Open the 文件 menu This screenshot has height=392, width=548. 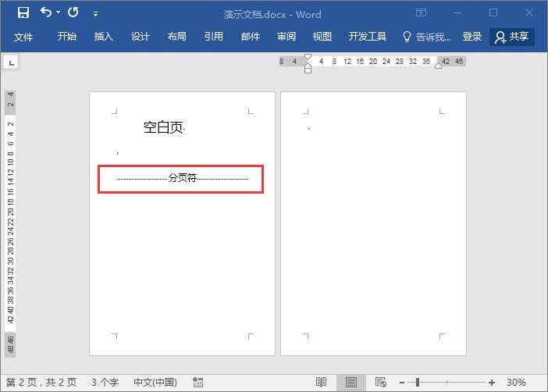[23, 37]
